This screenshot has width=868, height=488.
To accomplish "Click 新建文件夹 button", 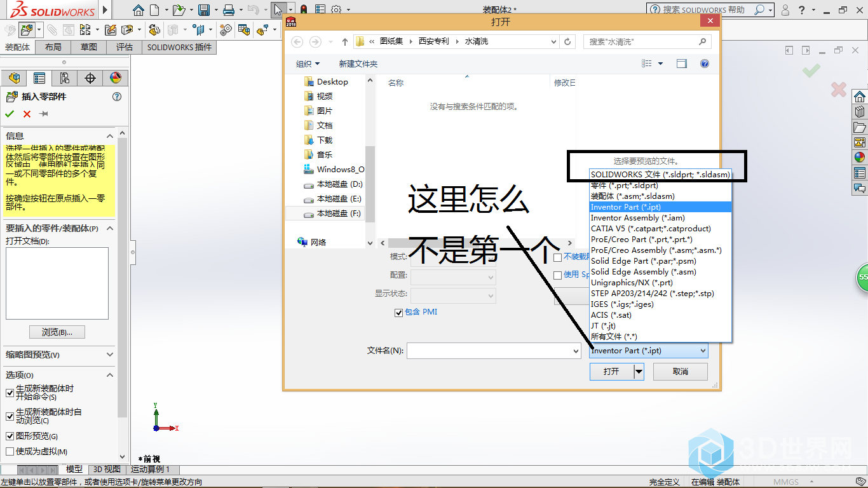I will pos(358,64).
